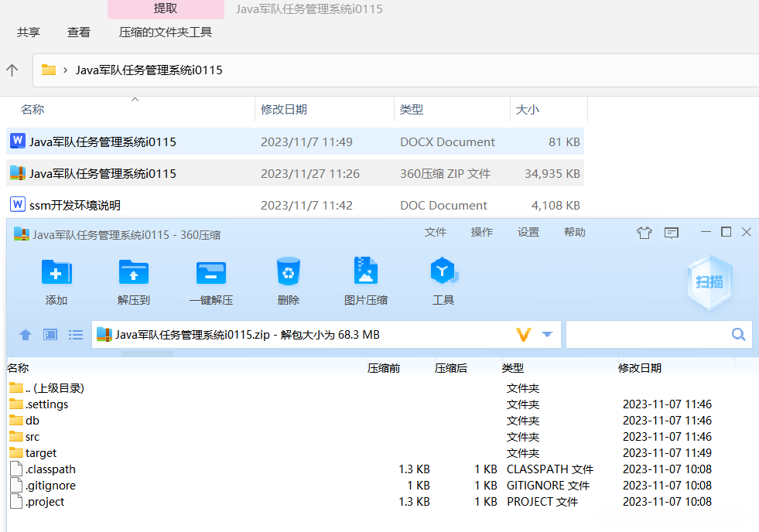Sort archive list by 压缩后 column
This screenshot has height=532, width=759.
[450, 368]
